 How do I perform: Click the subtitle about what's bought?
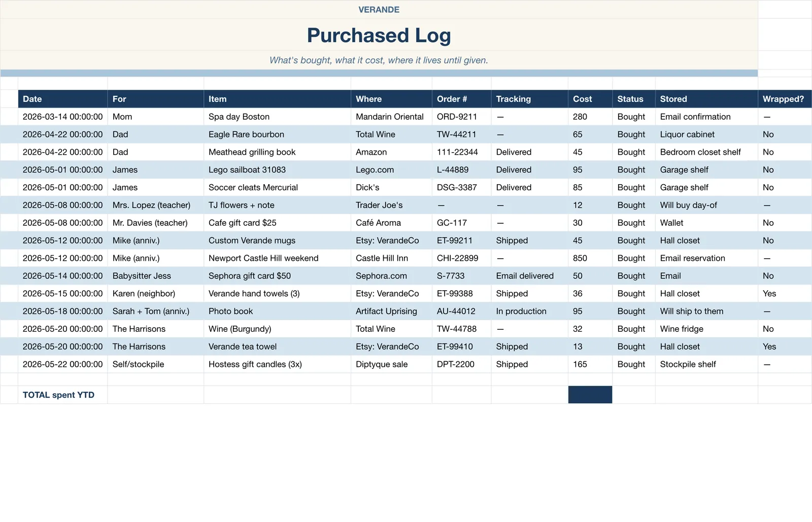[x=379, y=60]
